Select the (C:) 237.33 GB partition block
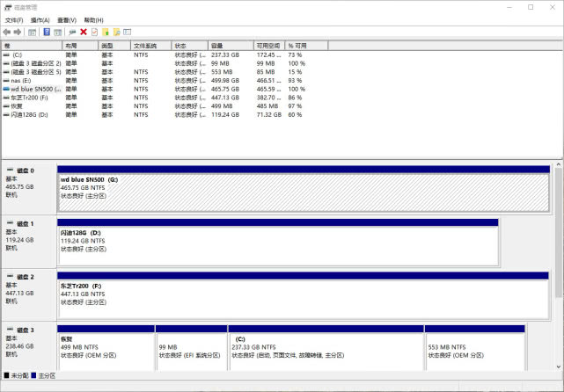 pyautogui.click(x=326, y=348)
